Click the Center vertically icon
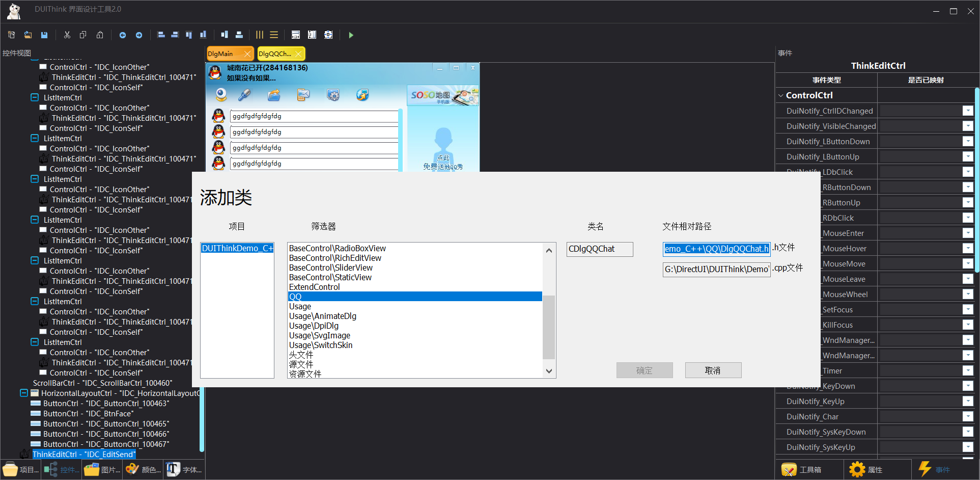This screenshot has height=480, width=980. (x=239, y=35)
